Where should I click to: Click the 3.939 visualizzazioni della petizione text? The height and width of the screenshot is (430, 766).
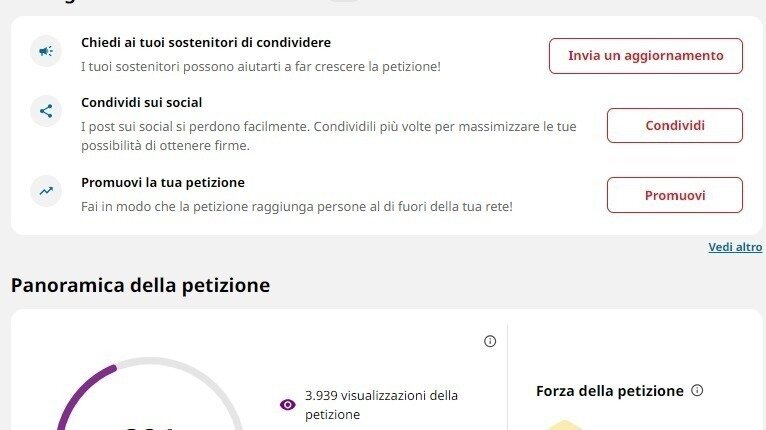[381, 404]
